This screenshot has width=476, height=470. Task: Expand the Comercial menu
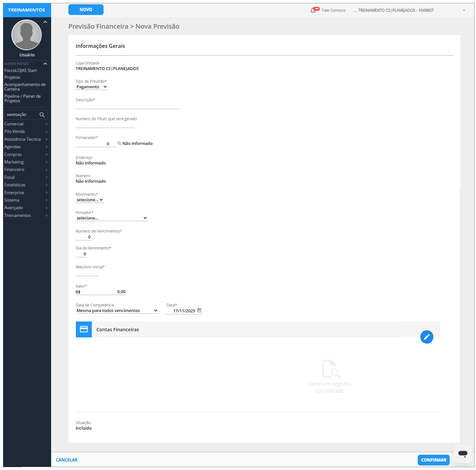coord(26,124)
